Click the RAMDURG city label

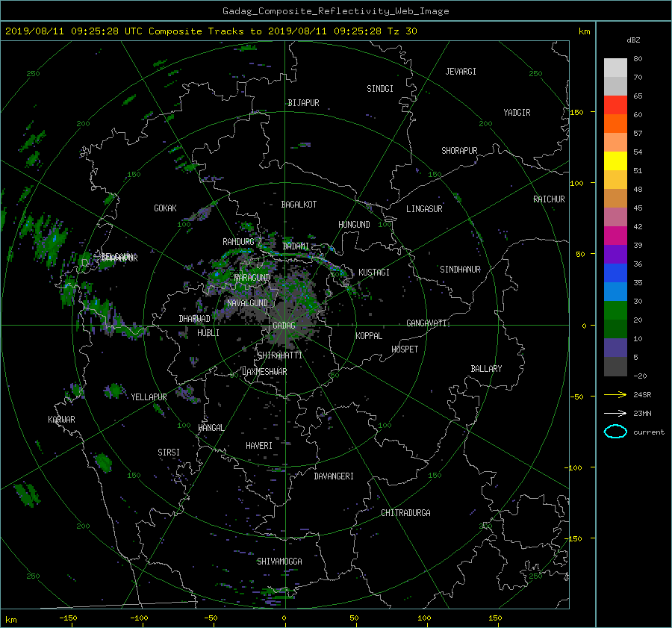238,242
